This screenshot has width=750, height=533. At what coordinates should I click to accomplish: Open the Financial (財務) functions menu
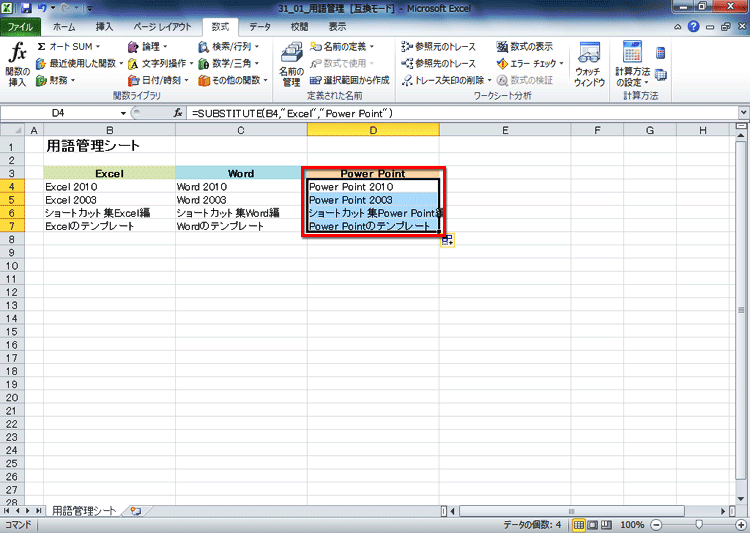pyautogui.click(x=55, y=80)
